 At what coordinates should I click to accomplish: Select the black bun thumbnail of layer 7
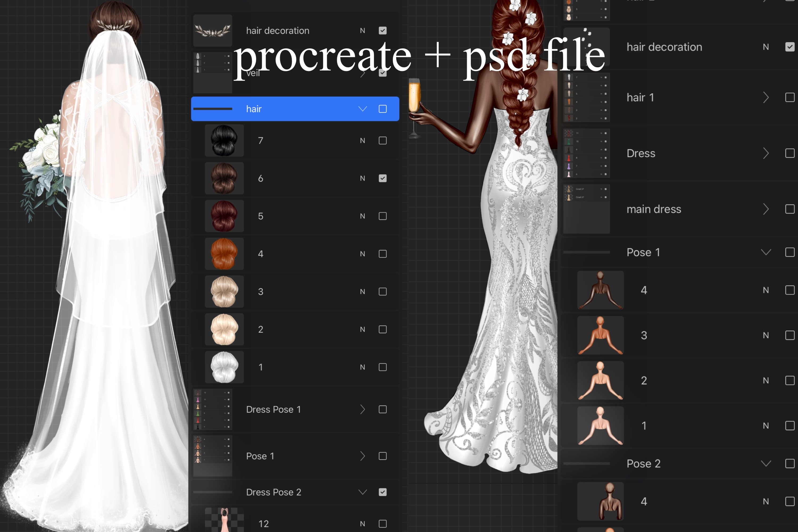click(224, 140)
